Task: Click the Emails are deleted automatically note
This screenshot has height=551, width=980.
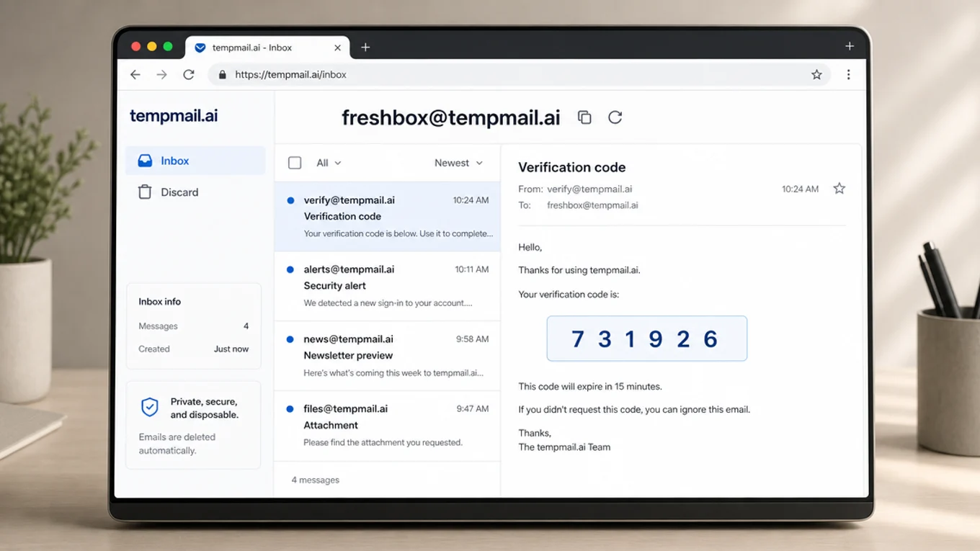Action: [177, 444]
